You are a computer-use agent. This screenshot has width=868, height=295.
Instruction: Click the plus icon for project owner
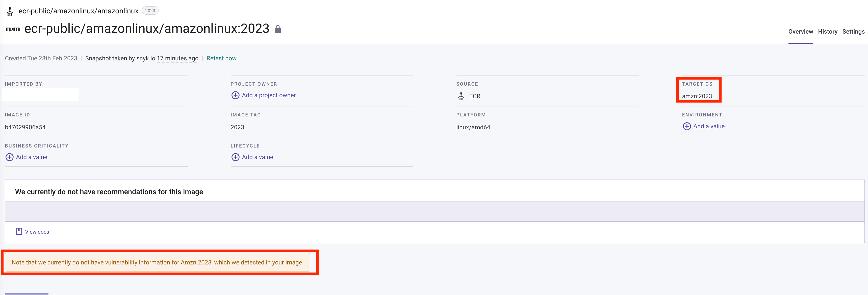coord(235,95)
